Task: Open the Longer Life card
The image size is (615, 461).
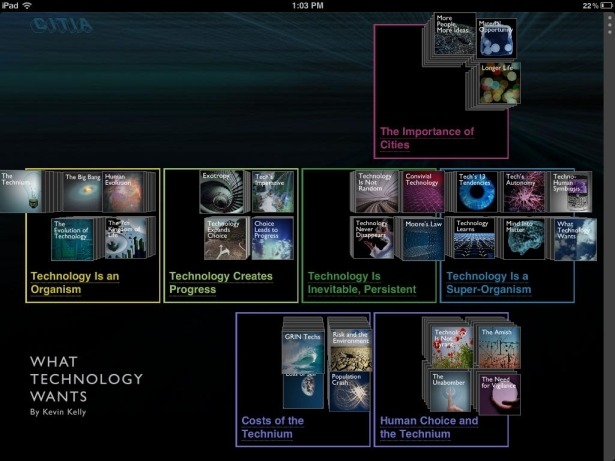Action: coord(497,83)
